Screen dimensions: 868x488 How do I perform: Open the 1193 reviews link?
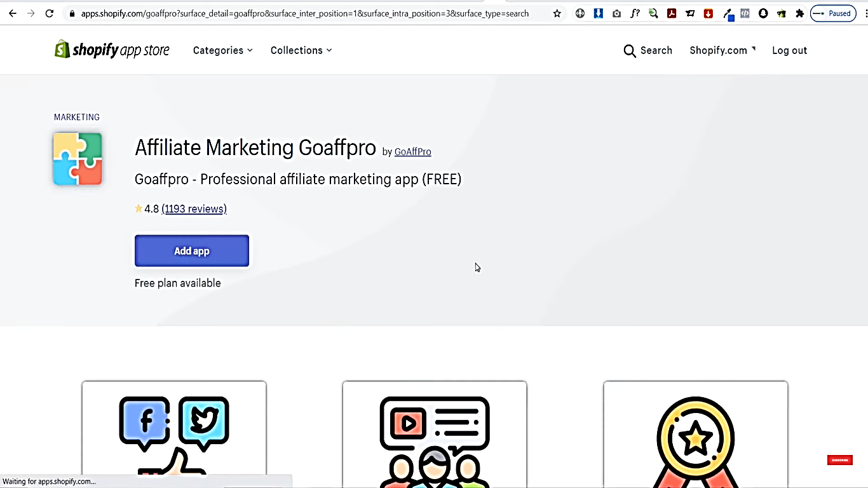pos(194,208)
